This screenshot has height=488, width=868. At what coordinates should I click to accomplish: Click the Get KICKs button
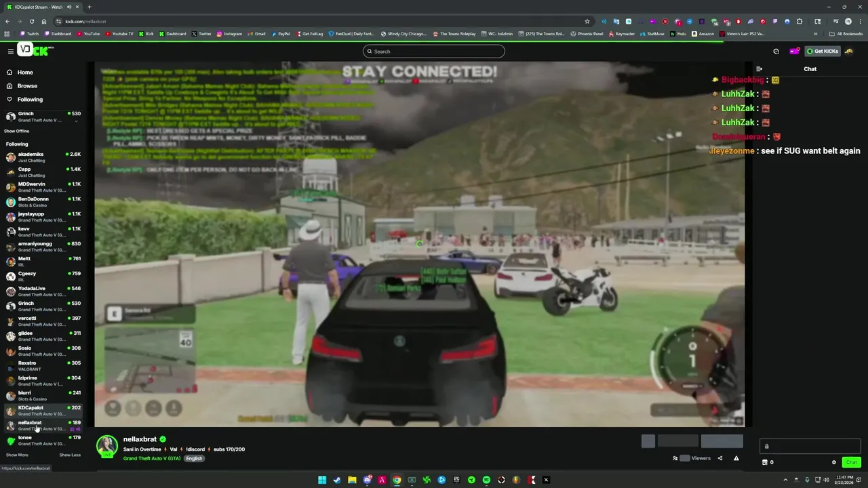(823, 52)
